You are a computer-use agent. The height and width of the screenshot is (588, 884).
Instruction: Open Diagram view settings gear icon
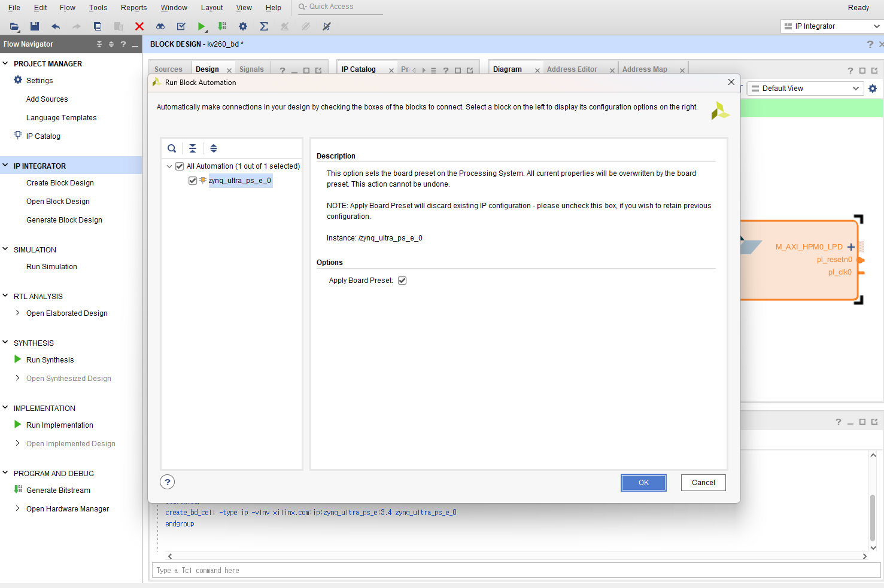click(x=873, y=89)
